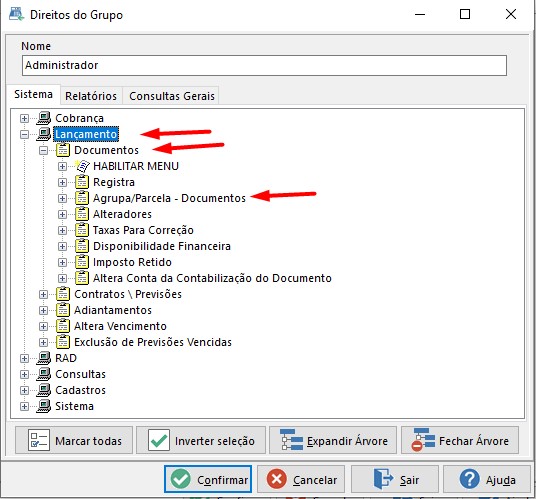Open help with the Ajuda button
536x499 pixels.
coord(487,479)
